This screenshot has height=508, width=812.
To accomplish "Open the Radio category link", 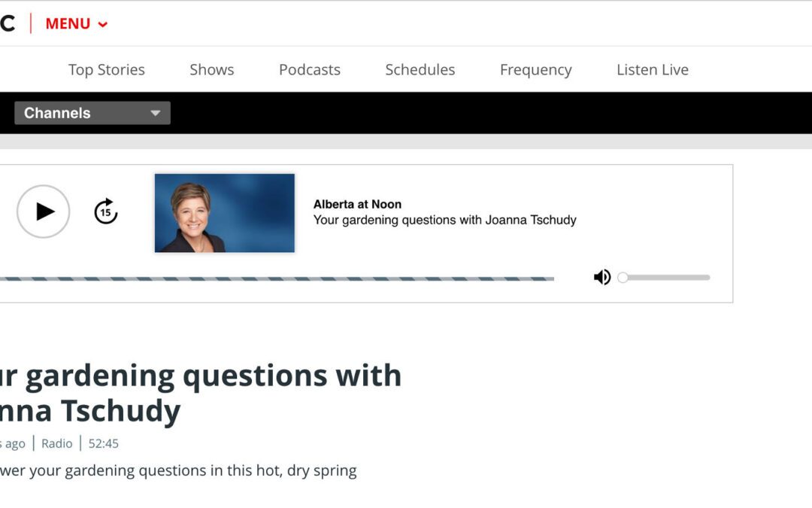I will pyautogui.click(x=56, y=443).
